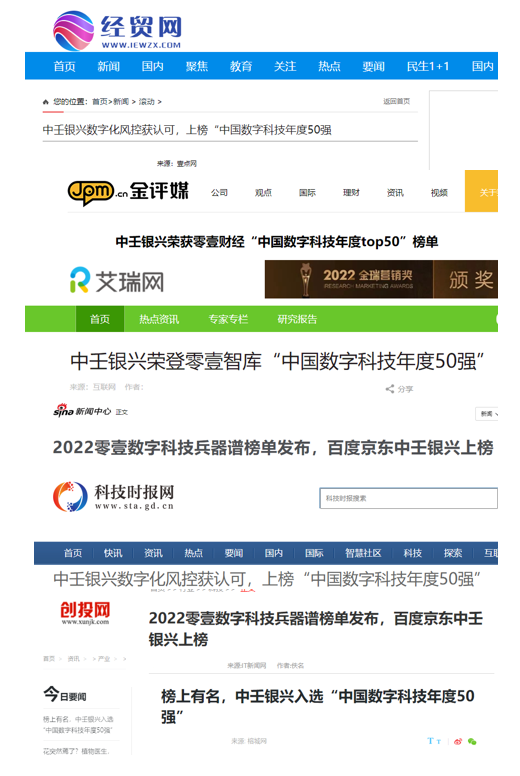This screenshot has height=776, width=520.
Task: Share article via WeChat icon
Action: point(472,741)
